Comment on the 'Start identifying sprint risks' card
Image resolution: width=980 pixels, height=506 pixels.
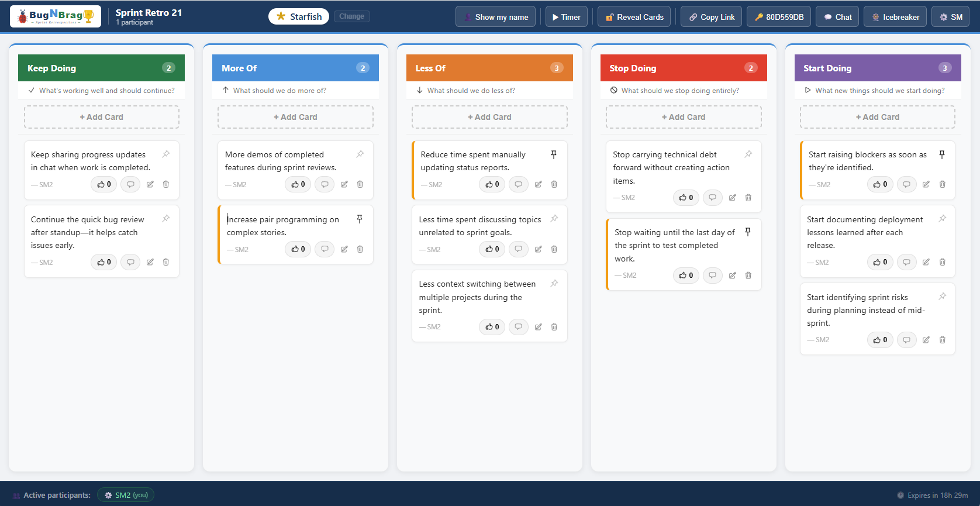pos(907,340)
